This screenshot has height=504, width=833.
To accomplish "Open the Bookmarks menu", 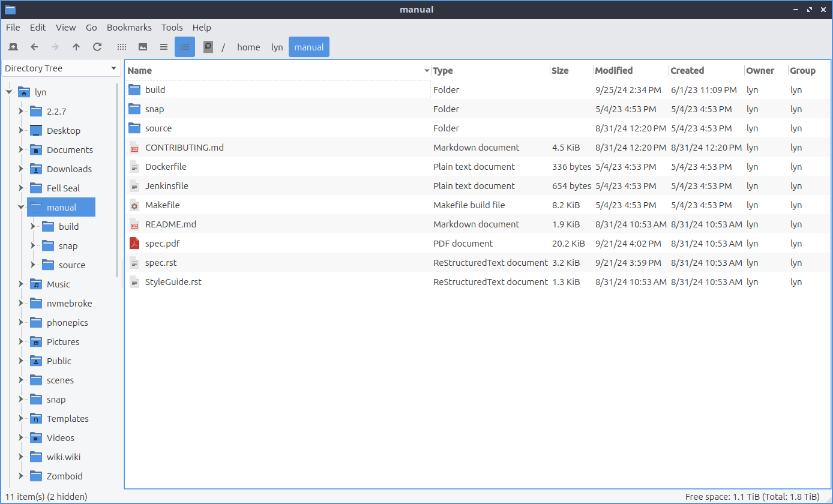I will tap(129, 28).
